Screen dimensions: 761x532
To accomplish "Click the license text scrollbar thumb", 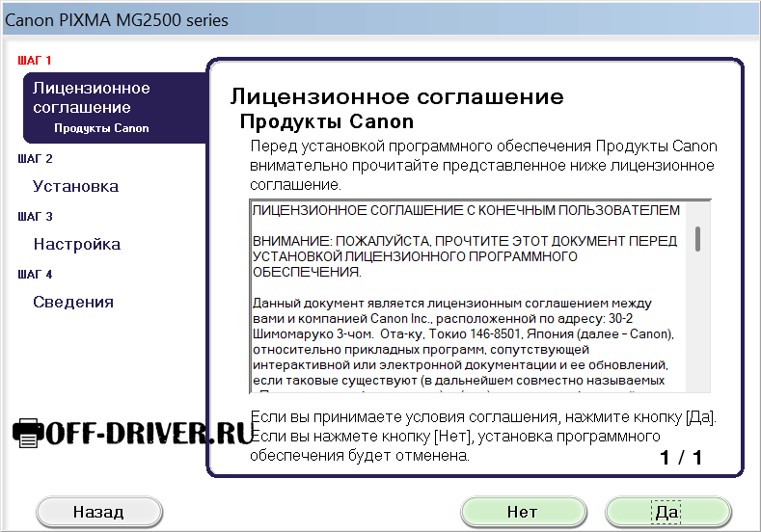I will click(697, 239).
